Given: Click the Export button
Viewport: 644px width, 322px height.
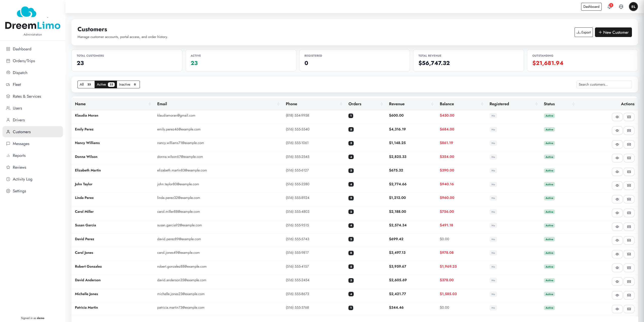Looking at the screenshot, I should [x=584, y=32].
